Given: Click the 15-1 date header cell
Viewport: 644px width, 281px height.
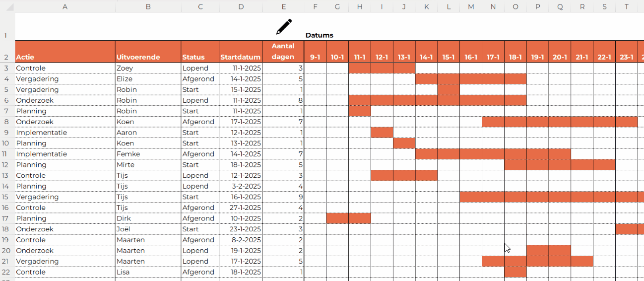Looking at the screenshot, I should pyautogui.click(x=449, y=52).
